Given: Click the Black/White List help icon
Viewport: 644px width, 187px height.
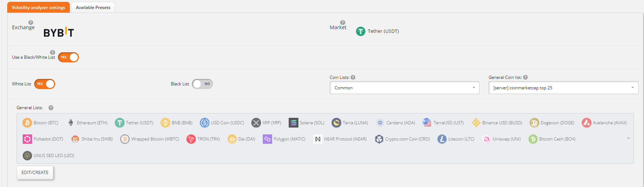Looking at the screenshot, I should 53,52.
